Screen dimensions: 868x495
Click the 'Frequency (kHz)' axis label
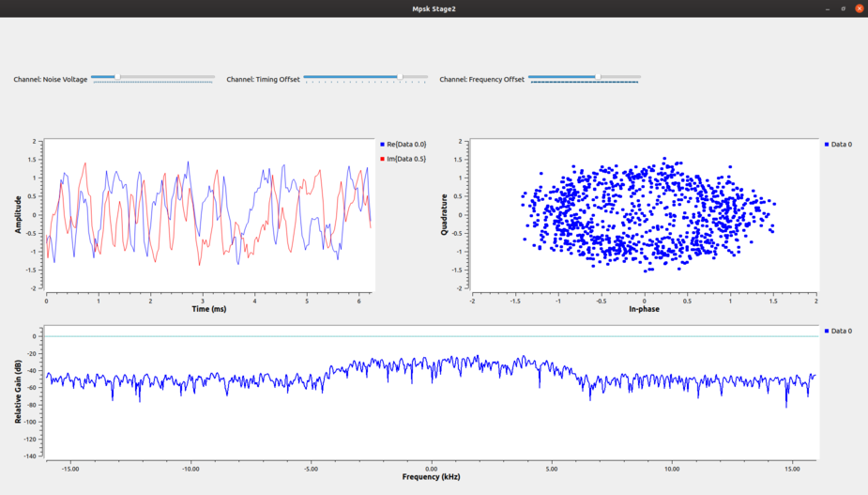(432, 477)
